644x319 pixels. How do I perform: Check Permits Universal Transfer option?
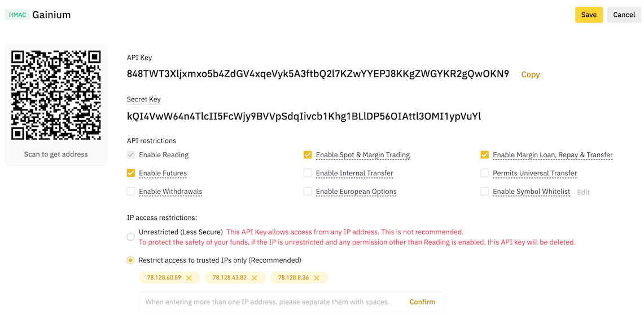(x=484, y=173)
